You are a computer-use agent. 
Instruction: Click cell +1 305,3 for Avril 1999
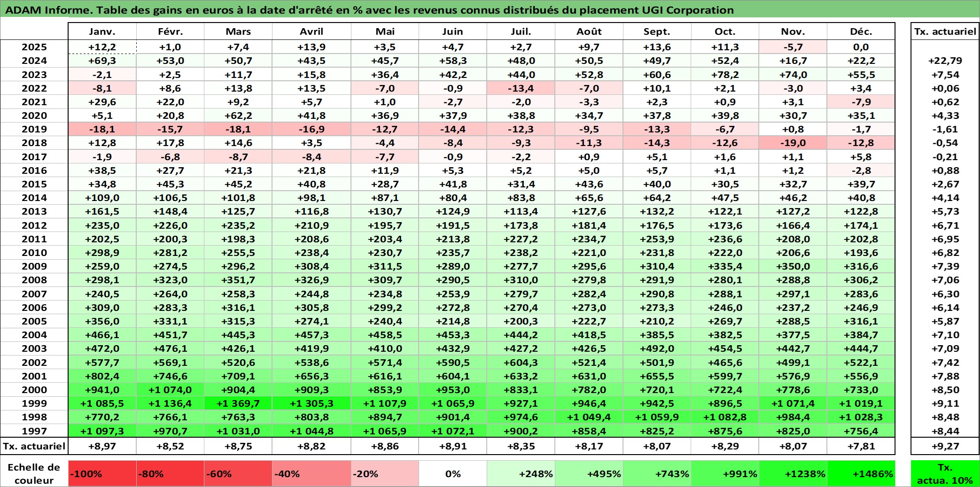311,403
